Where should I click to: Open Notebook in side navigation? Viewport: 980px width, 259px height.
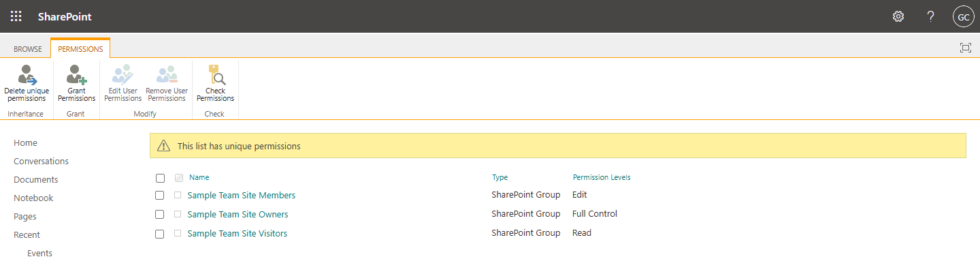click(x=33, y=198)
